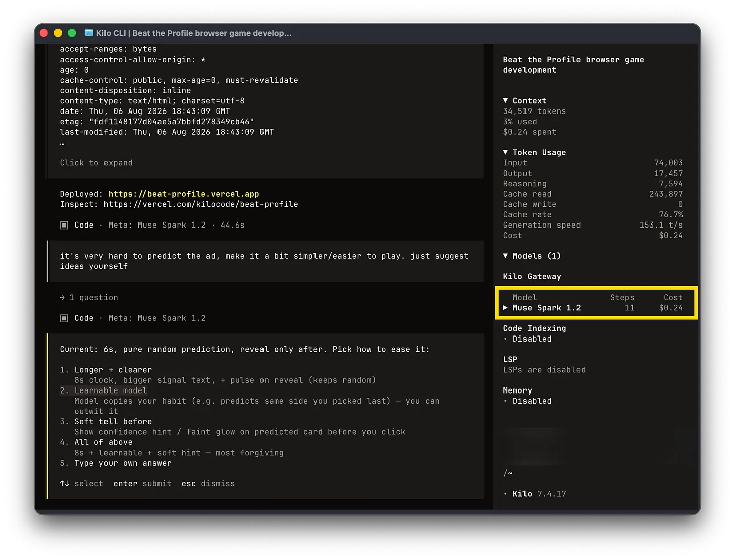Click the etag header line

(157, 122)
